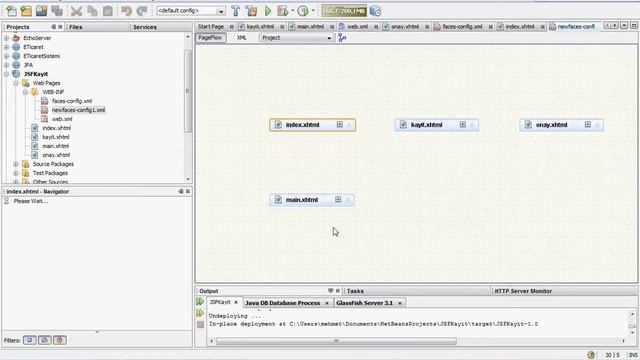Expand the index.xhtml page flow node
Screen dimensions: 640x360
pyautogui.click(x=340, y=124)
